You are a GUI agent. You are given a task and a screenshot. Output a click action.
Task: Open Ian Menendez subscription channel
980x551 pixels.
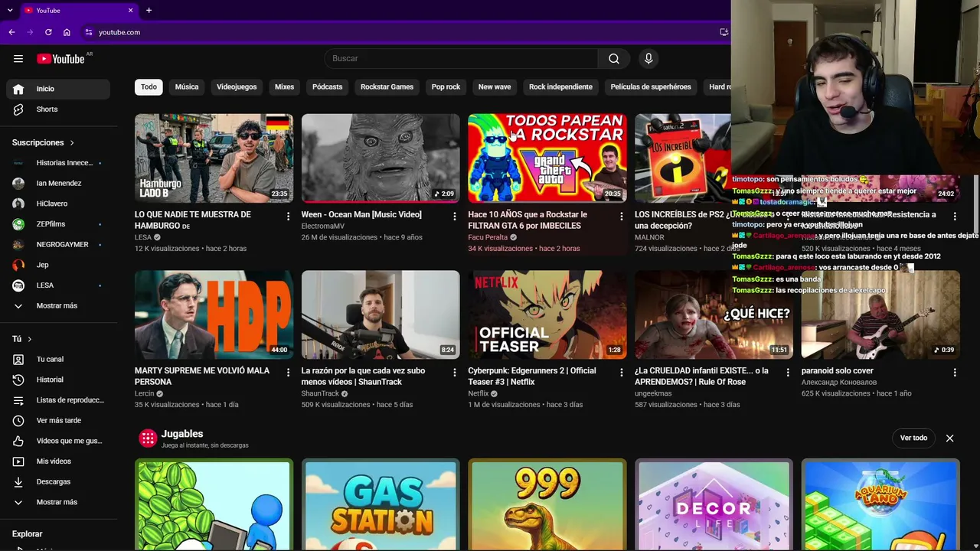click(x=58, y=183)
